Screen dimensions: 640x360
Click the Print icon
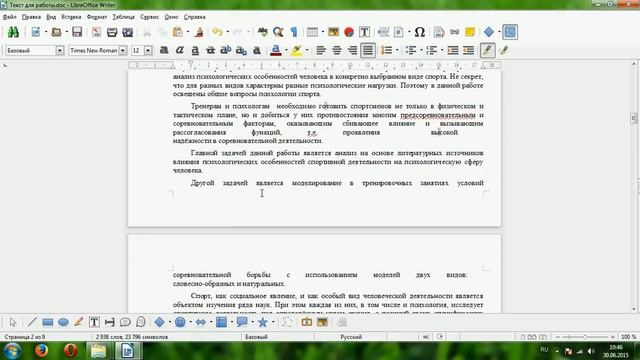pyautogui.click(x=112, y=32)
